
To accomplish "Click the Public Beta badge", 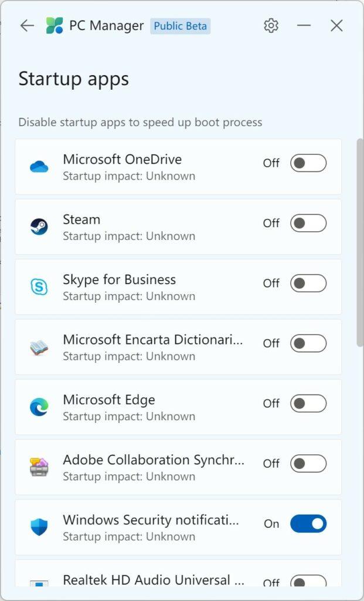I will [180, 26].
